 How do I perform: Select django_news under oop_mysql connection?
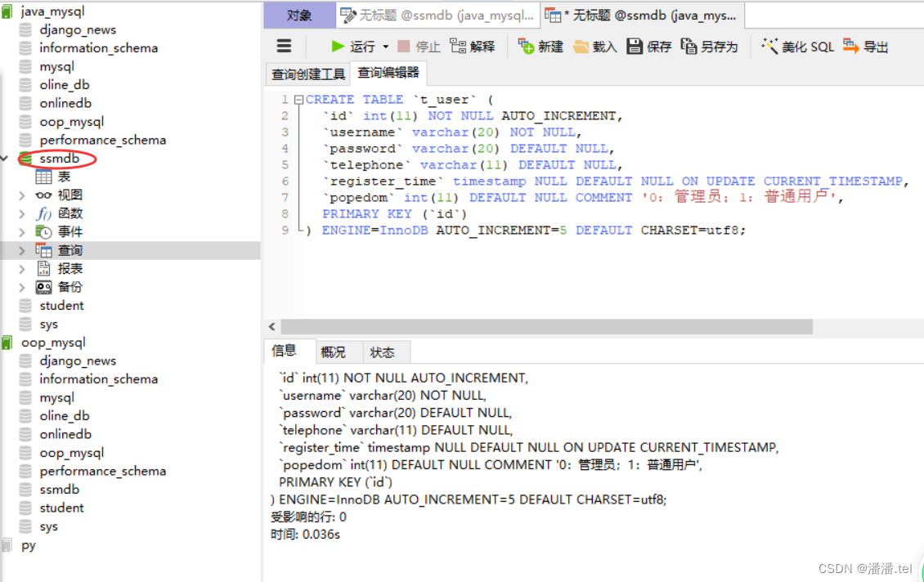[77, 360]
